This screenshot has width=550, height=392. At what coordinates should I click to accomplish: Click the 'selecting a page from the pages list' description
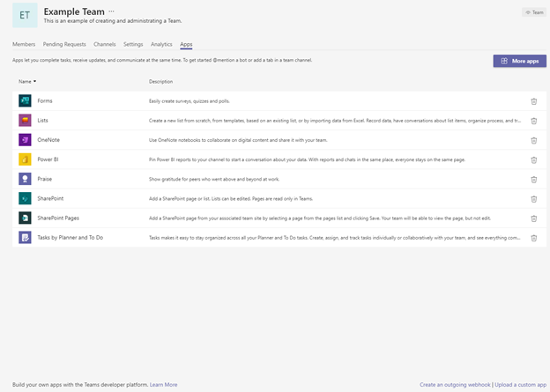(320, 218)
